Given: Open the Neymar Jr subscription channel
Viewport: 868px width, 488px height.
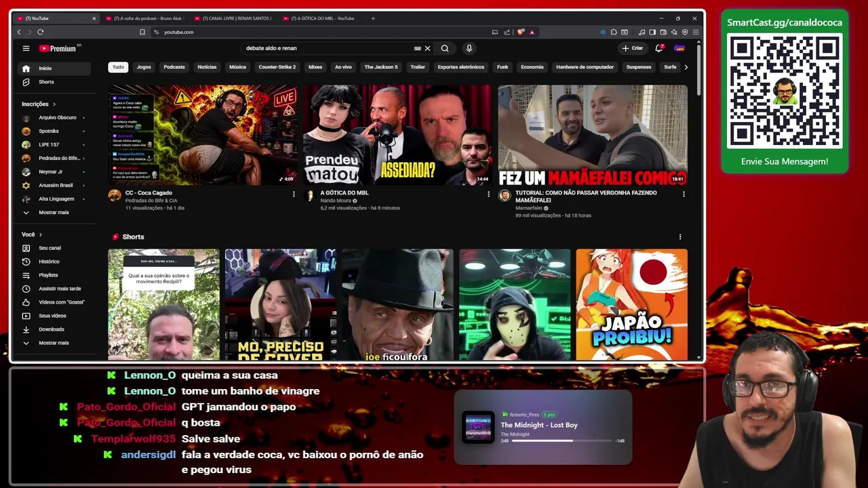Looking at the screenshot, I should (54, 171).
